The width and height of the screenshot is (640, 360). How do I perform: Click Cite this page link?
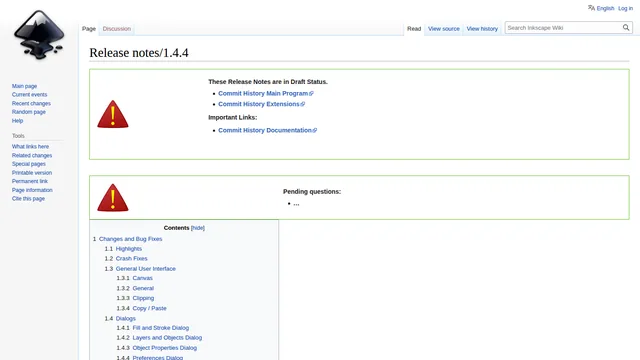tap(28, 199)
